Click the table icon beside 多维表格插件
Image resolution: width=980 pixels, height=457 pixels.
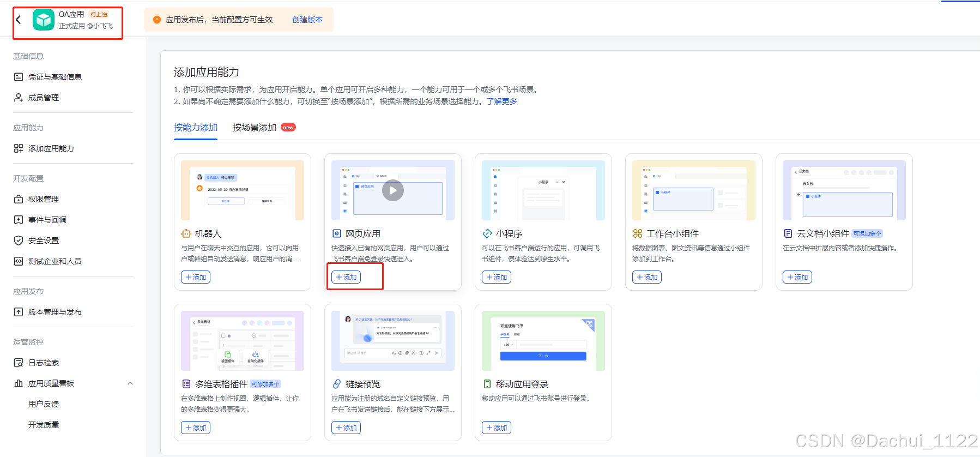(186, 384)
